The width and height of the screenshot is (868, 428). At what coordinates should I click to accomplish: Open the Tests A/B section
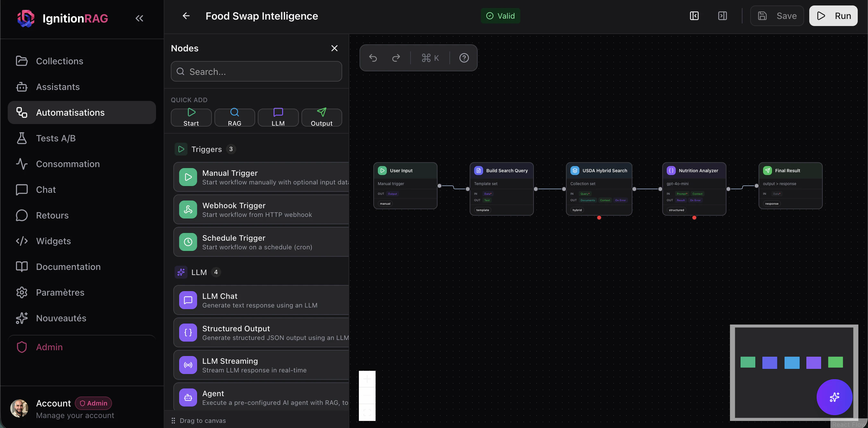(56, 138)
